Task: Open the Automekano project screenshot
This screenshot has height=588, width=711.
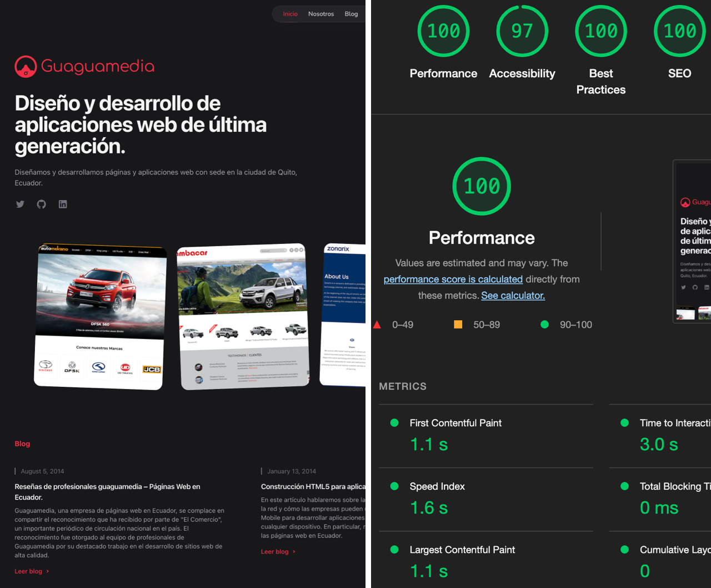Action: tap(100, 316)
